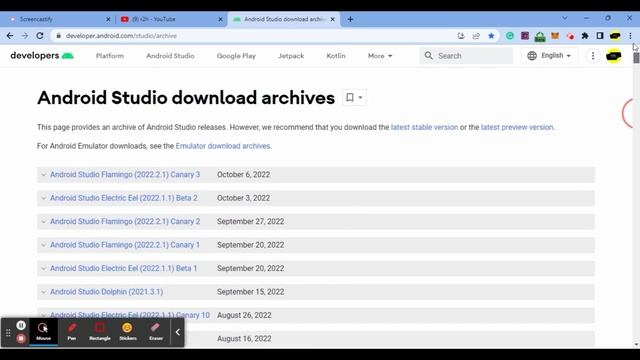
Task: Open the Chrome three-dot menu
Action: tap(630, 36)
